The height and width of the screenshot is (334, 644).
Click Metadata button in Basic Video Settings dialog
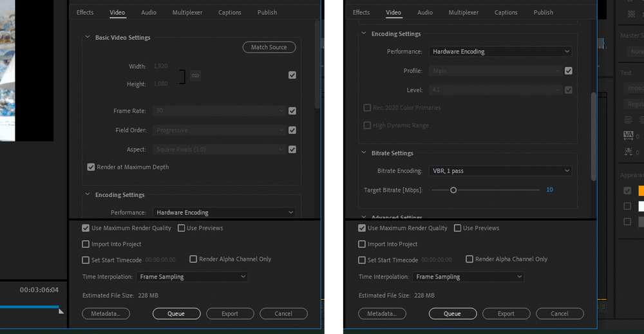tap(106, 313)
